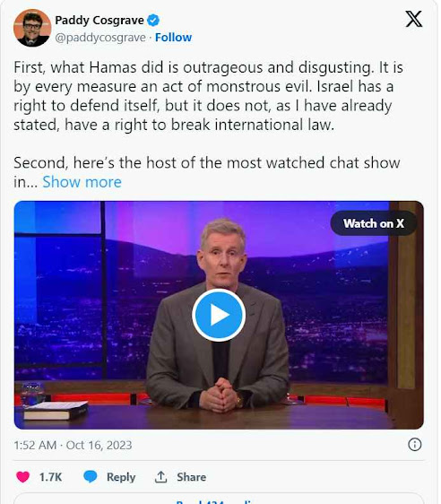
Task: Open the 1:52 AM Oct 16, 2023 timestamp
Action: tap(73, 445)
